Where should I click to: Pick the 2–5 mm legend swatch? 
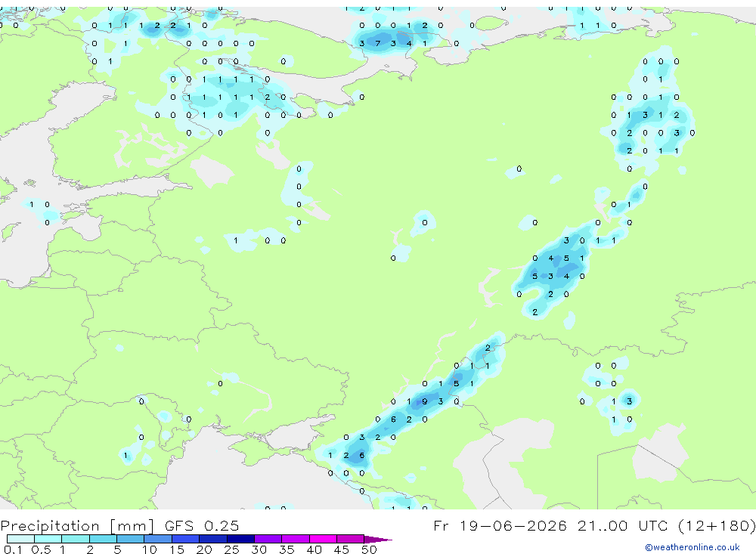click(103, 539)
